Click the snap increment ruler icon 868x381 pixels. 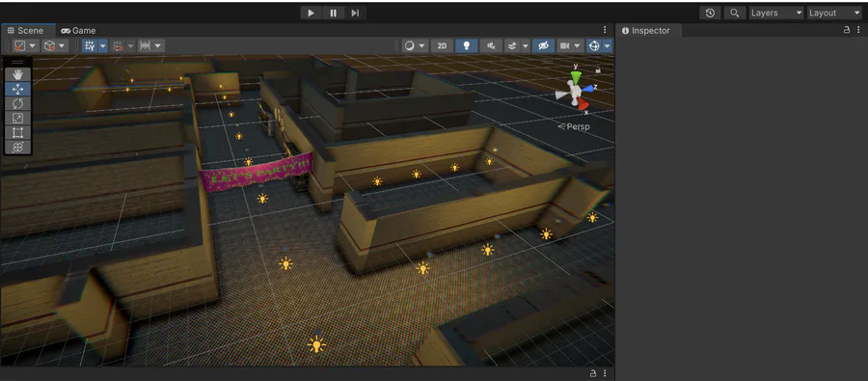pyautogui.click(x=146, y=46)
